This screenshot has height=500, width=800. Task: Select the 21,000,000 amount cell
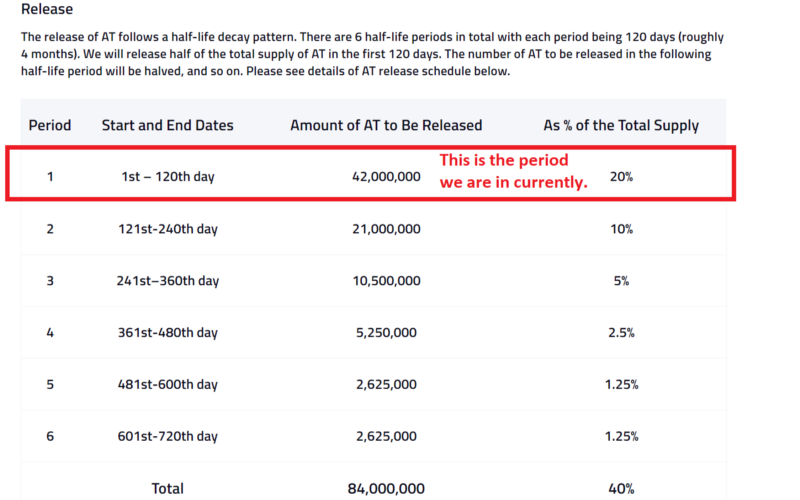386,229
